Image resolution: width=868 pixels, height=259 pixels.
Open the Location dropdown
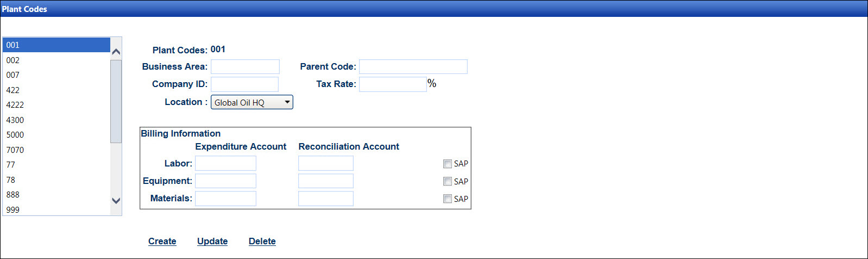(x=251, y=102)
